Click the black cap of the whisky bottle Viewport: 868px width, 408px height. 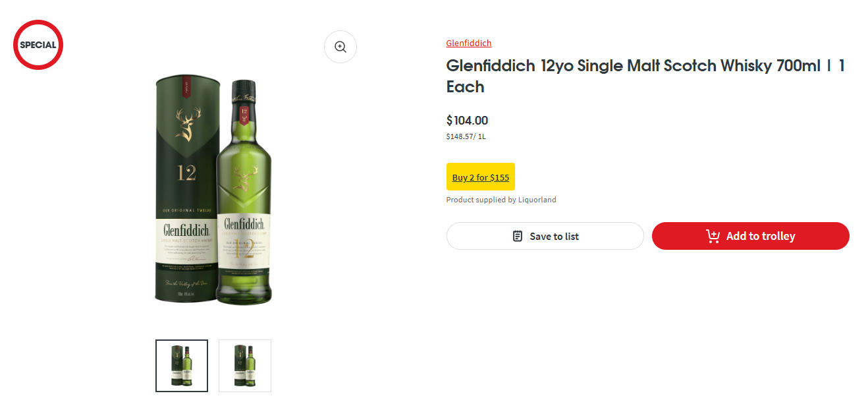click(244, 89)
